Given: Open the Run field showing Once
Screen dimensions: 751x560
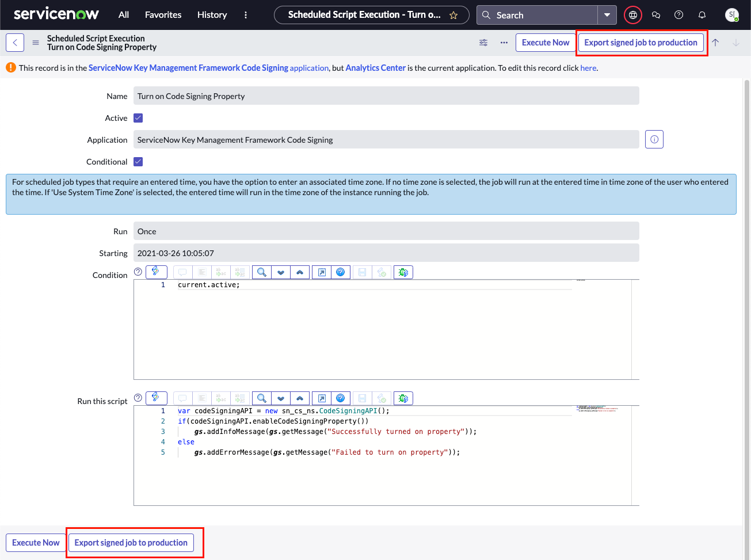Looking at the screenshot, I should point(386,231).
